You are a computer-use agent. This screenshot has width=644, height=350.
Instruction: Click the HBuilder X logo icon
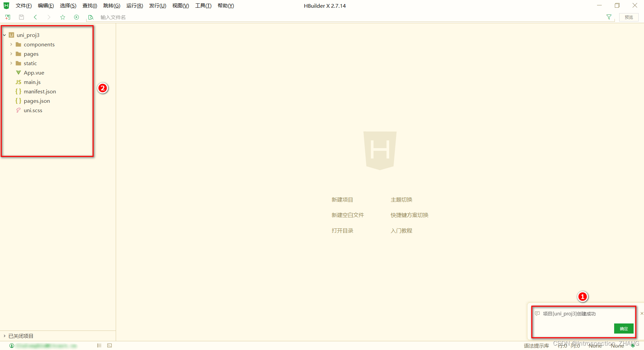click(x=6, y=6)
